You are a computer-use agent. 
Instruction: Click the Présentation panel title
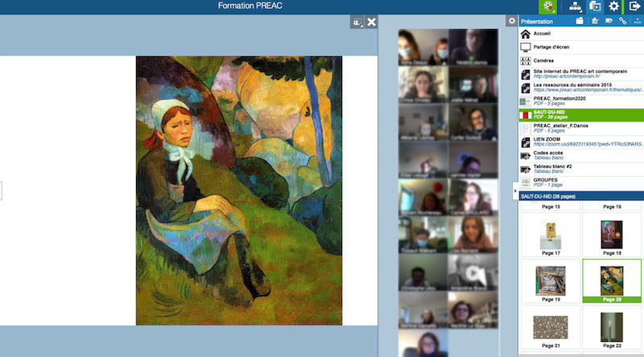coord(537,22)
